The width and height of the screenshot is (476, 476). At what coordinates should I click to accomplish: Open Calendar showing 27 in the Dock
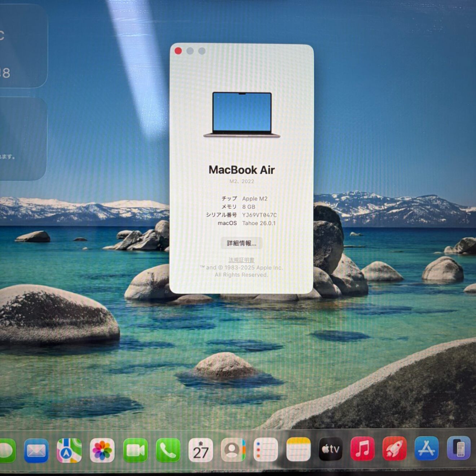tap(201, 450)
